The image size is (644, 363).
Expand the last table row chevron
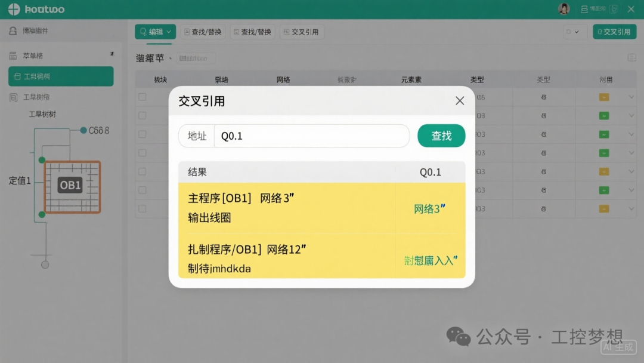pos(631,209)
